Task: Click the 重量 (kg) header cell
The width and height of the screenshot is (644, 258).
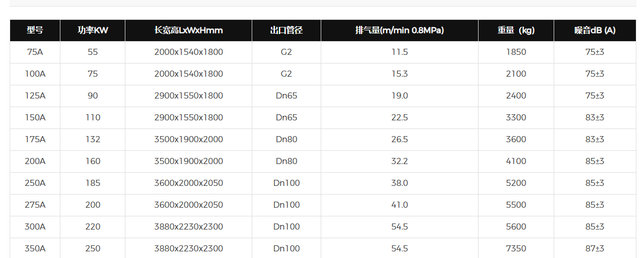Action: point(516,30)
